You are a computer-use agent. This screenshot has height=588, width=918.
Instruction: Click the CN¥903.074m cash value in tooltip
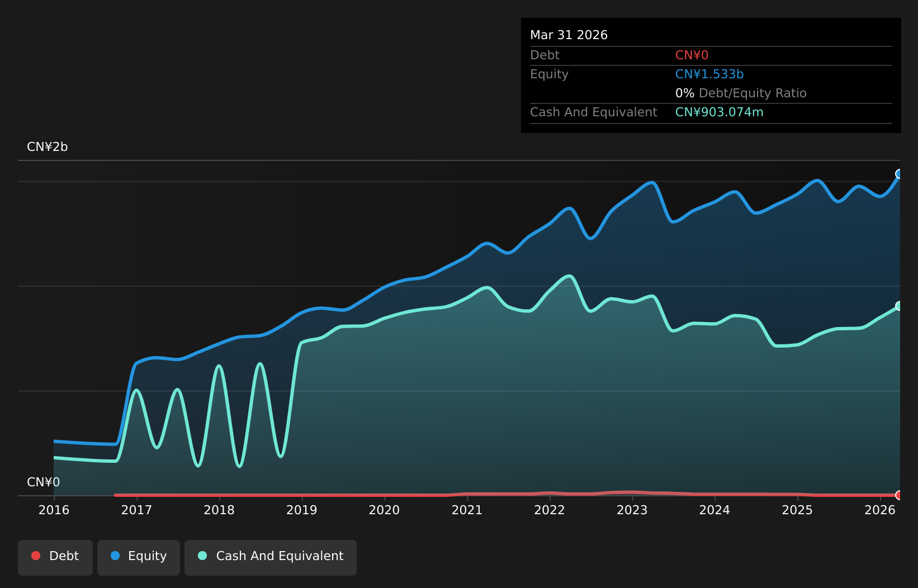tap(719, 112)
